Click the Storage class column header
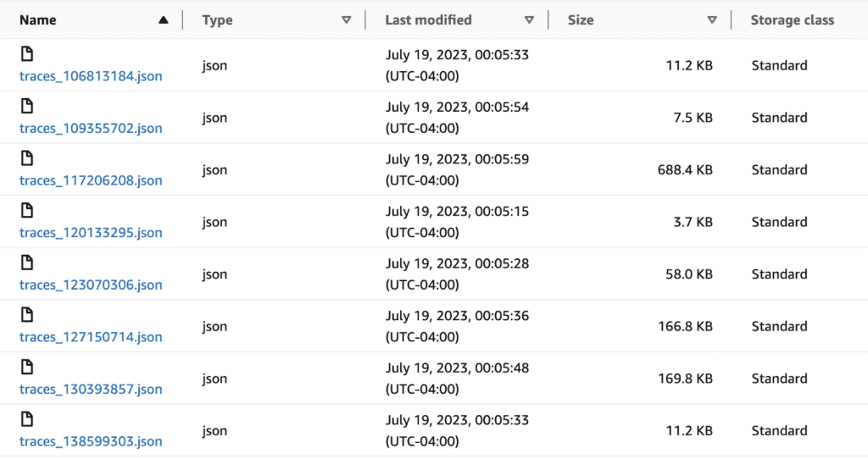 792,20
